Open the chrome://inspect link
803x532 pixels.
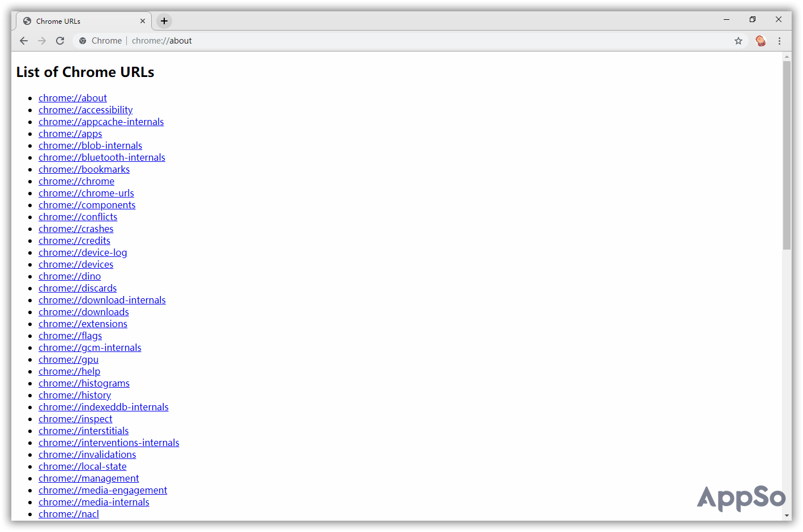point(75,419)
